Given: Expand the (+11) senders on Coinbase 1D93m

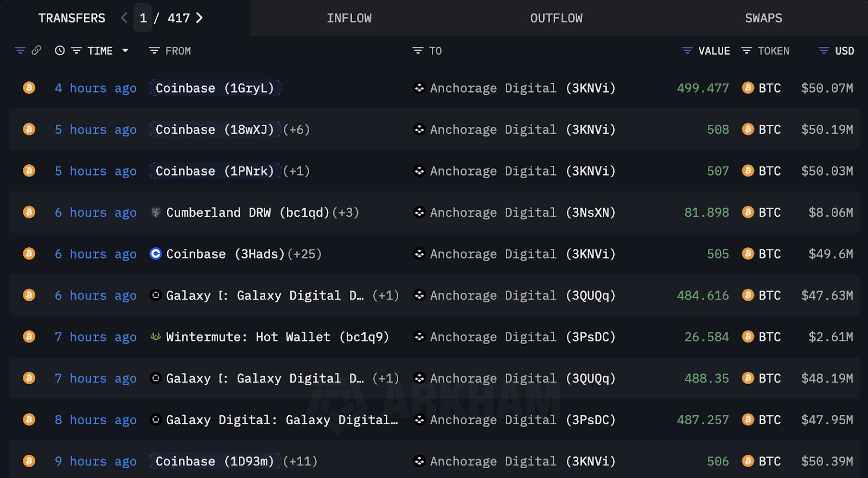Looking at the screenshot, I should click(x=300, y=461).
